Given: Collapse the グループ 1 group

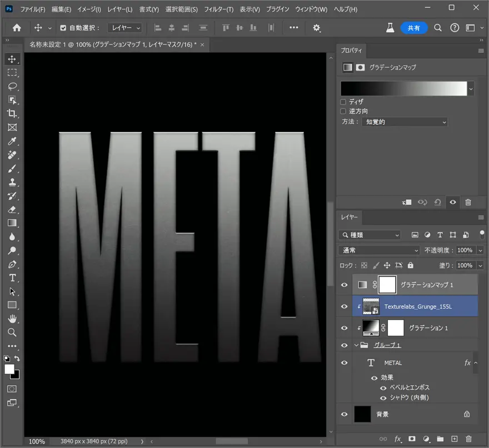Looking at the screenshot, I should coord(356,345).
